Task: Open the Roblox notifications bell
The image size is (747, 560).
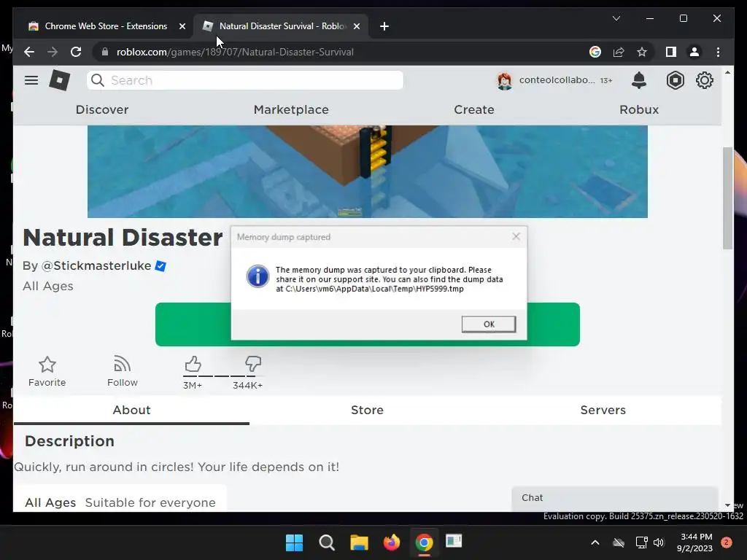Action: tap(639, 80)
